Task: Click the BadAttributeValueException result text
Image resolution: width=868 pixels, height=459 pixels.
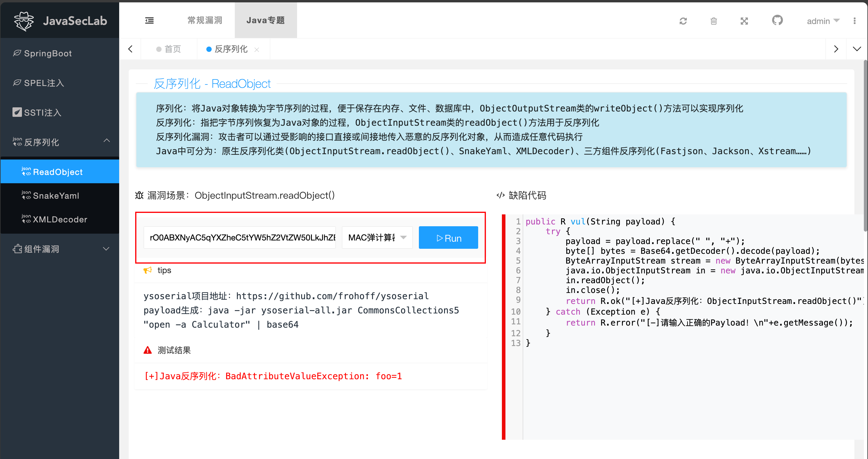Action: (x=273, y=376)
